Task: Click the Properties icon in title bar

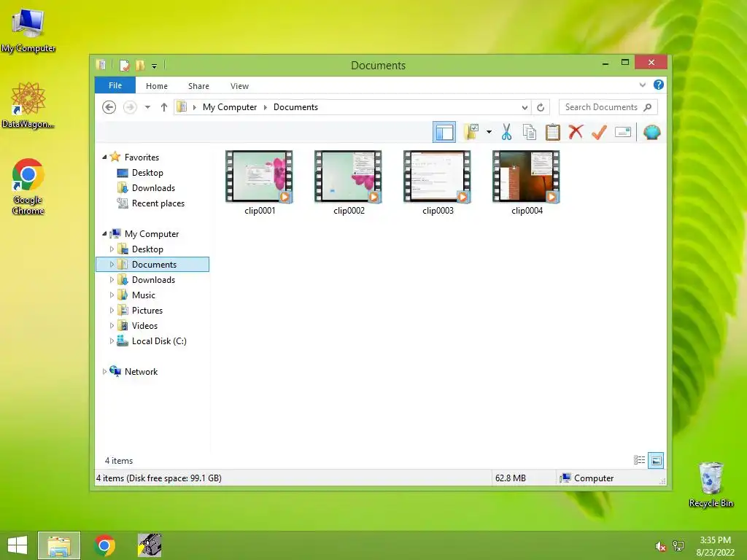Action: (124, 65)
